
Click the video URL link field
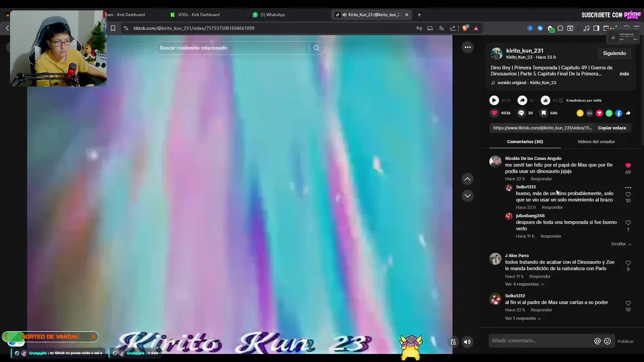click(x=542, y=128)
